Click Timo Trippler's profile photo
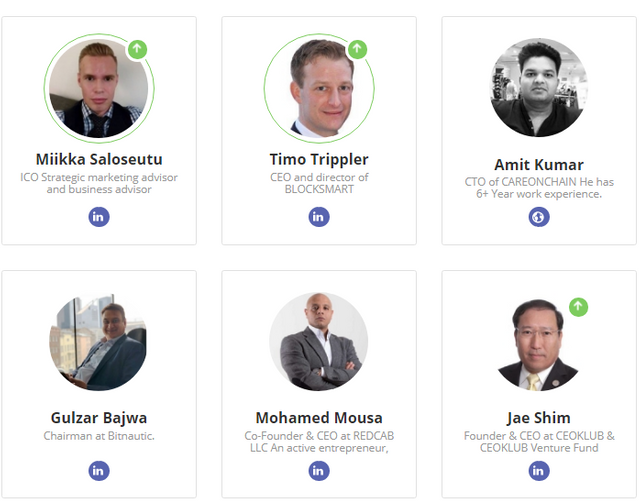 tap(319, 88)
